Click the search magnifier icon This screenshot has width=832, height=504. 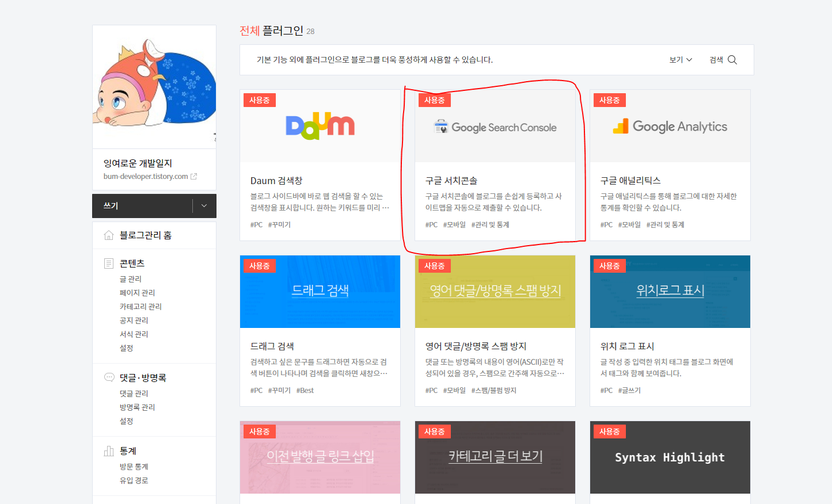tap(732, 60)
